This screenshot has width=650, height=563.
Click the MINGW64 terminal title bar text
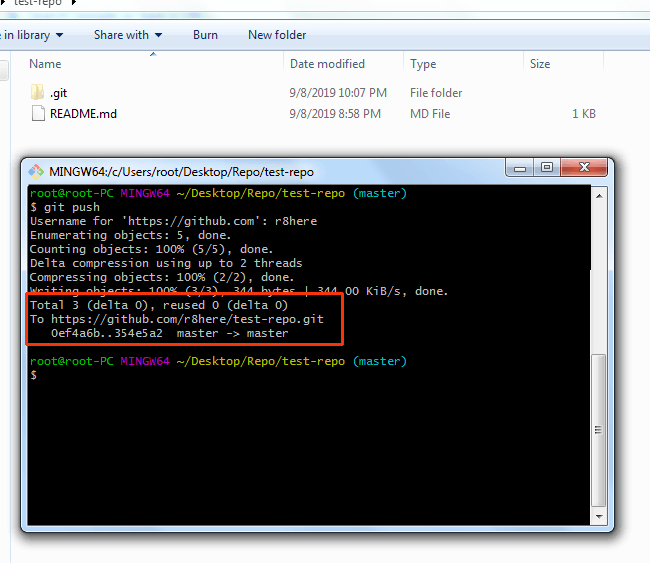pos(181,172)
